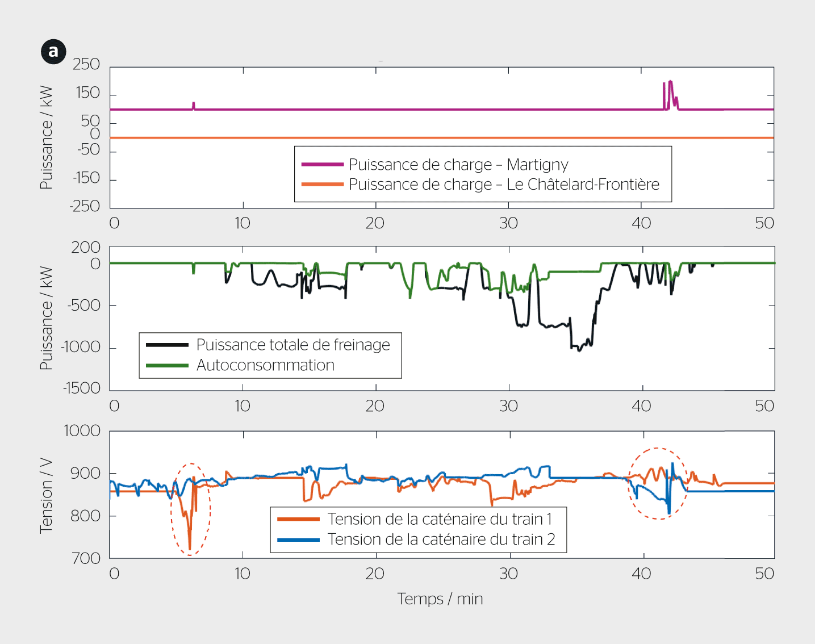Select the "Puissance totale de freinage" legend text

pyautogui.click(x=293, y=345)
